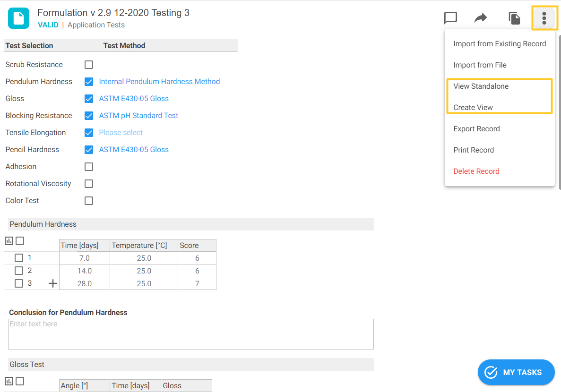Add a row with the plus icon
The image size is (561, 392).
pyautogui.click(x=52, y=284)
